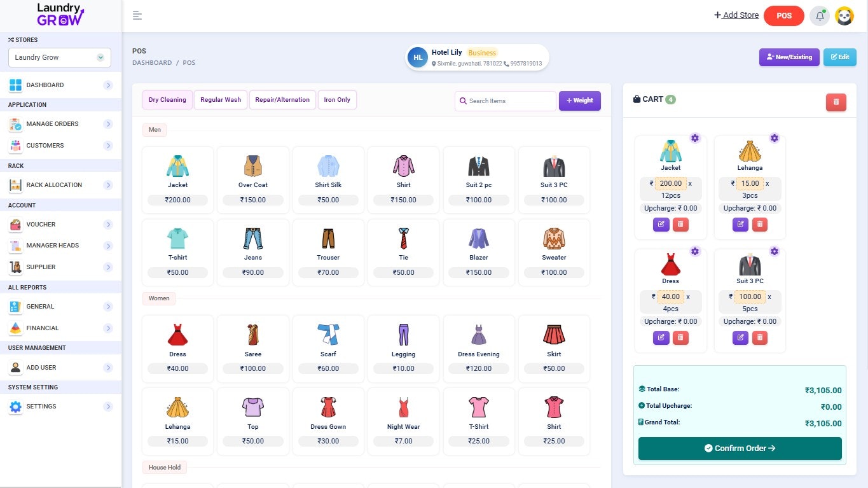Add Shirt Silk item to cart

[328, 179]
